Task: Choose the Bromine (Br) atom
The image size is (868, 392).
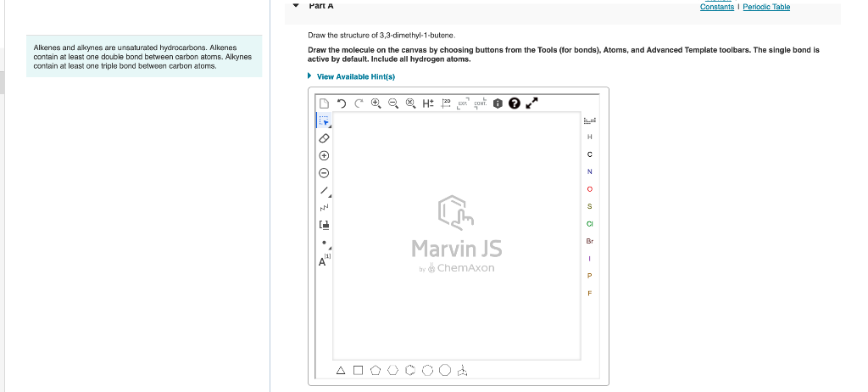Action: point(590,241)
